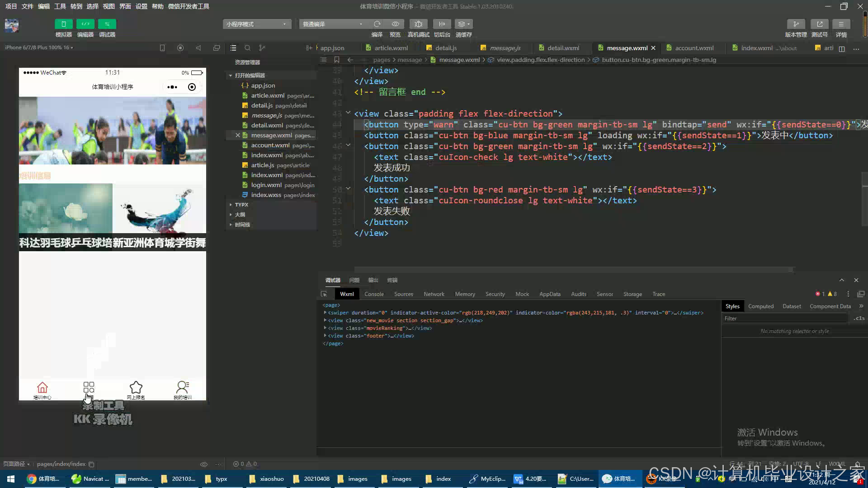The width and height of the screenshot is (868, 488).
Task: Click the styles Filter input field
Action: point(786,319)
